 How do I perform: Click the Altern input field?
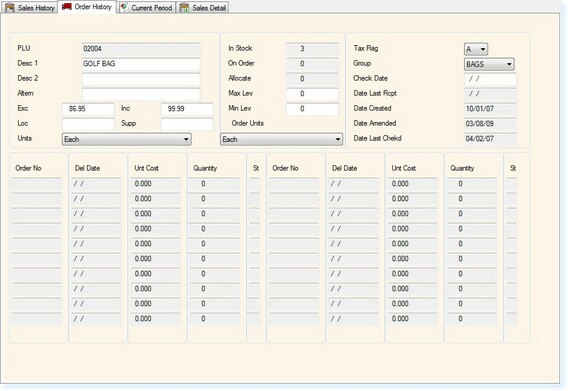(x=141, y=94)
